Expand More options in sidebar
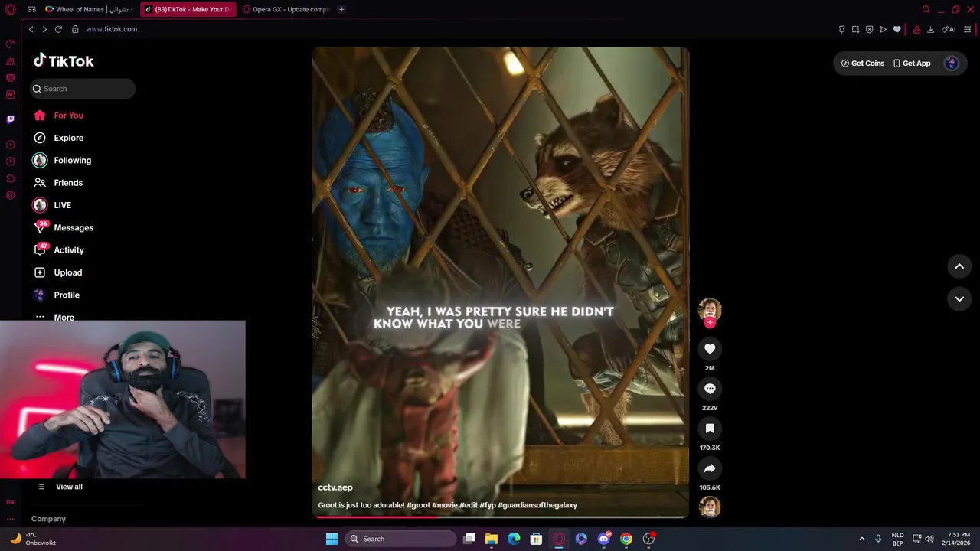The height and width of the screenshot is (551, 980). (54, 317)
